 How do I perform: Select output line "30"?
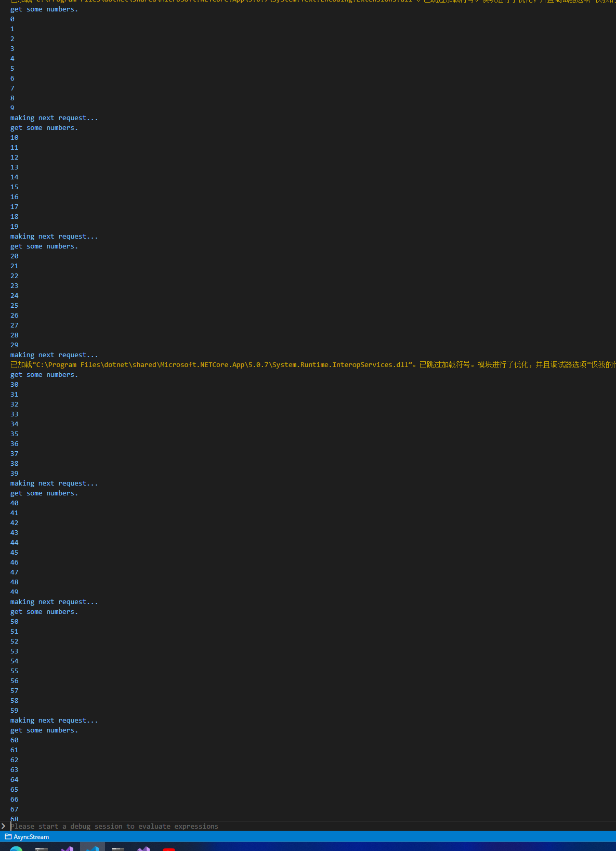(x=15, y=385)
